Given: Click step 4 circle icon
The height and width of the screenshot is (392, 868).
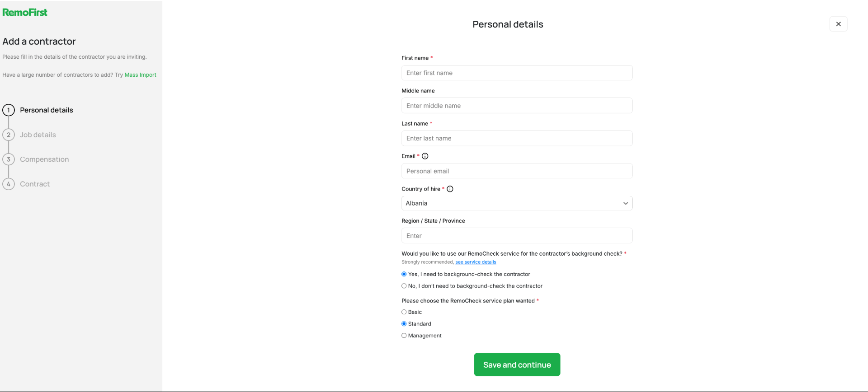Looking at the screenshot, I should [9, 184].
